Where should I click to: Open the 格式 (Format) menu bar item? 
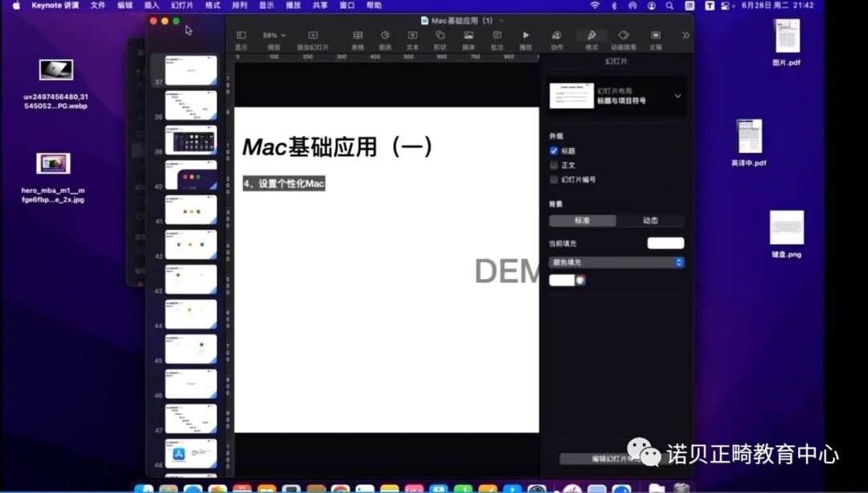coord(212,6)
